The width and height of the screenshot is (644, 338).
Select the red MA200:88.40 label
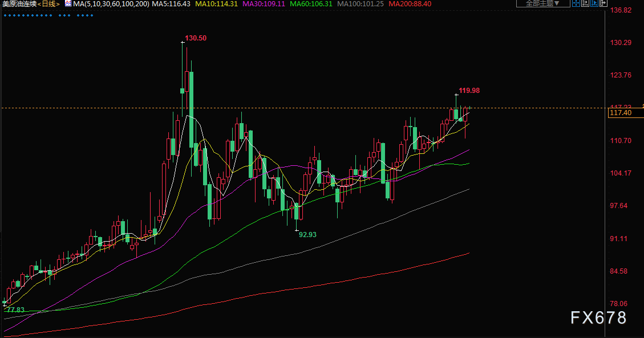410,3
